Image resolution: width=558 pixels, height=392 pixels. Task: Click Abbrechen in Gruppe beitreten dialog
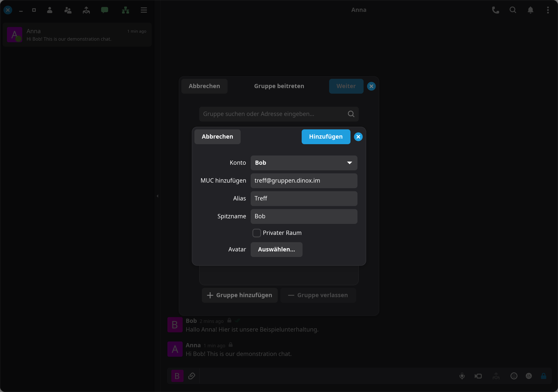coord(204,86)
